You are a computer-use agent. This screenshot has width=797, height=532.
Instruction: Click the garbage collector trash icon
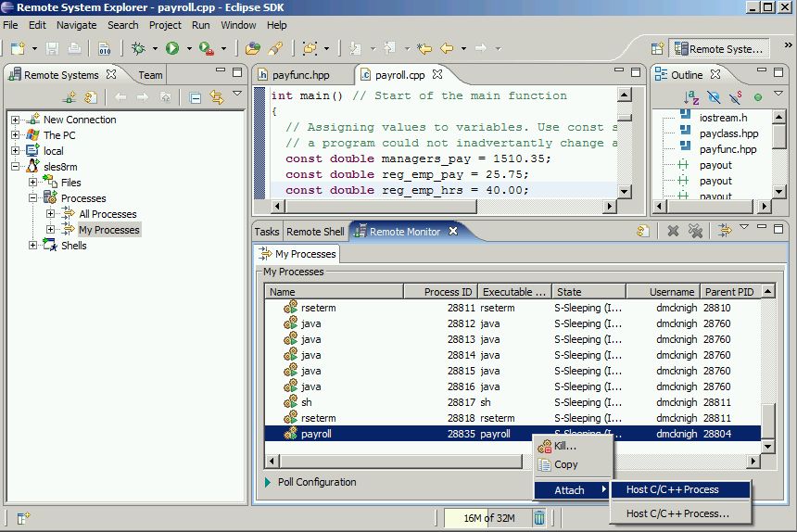tap(538, 518)
